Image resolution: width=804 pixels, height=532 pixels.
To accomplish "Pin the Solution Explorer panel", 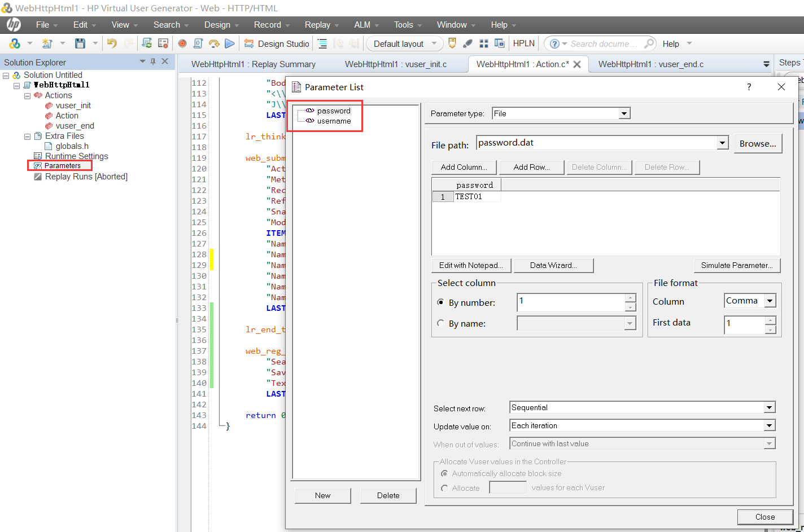I will coord(153,61).
